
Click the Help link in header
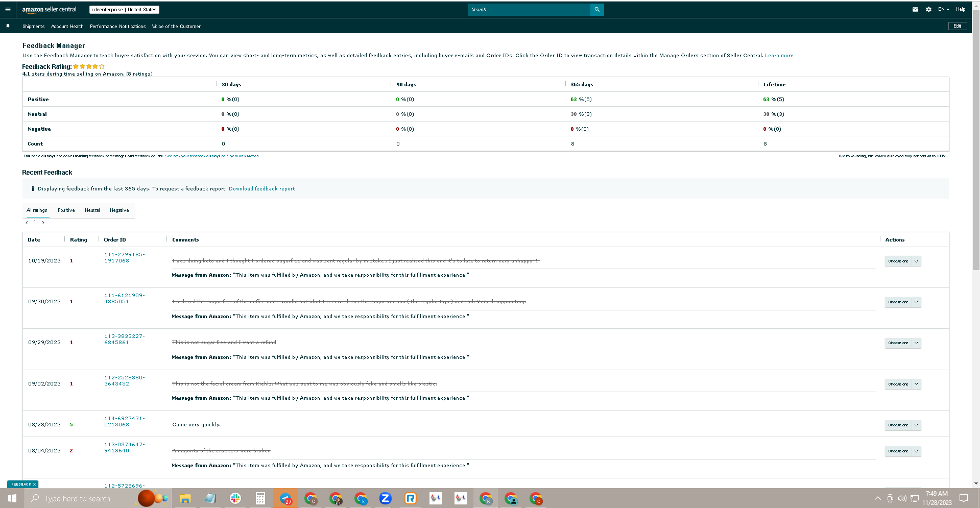(961, 9)
